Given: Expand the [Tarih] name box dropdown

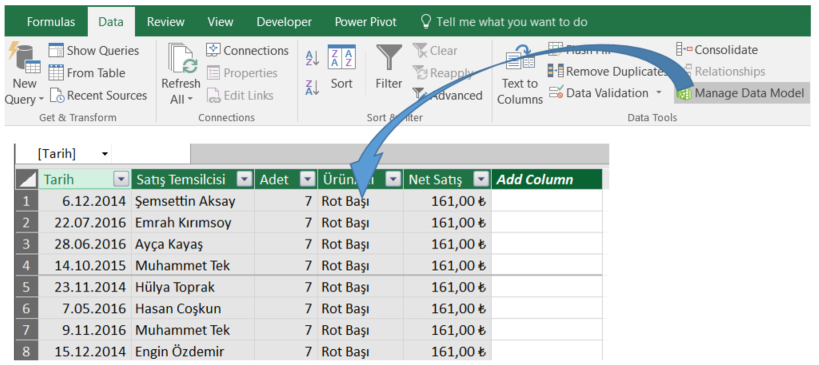Looking at the screenshot, I should pos(105,154).
